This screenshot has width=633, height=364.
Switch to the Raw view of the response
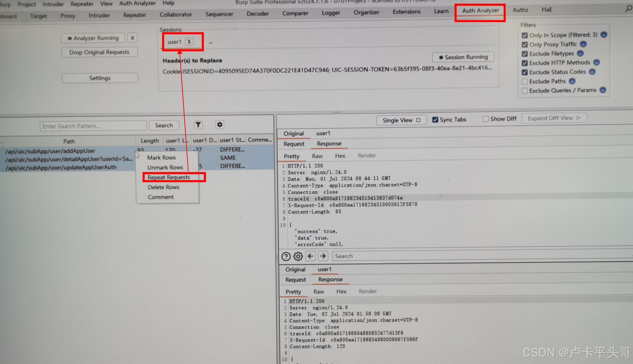(317, 156)
